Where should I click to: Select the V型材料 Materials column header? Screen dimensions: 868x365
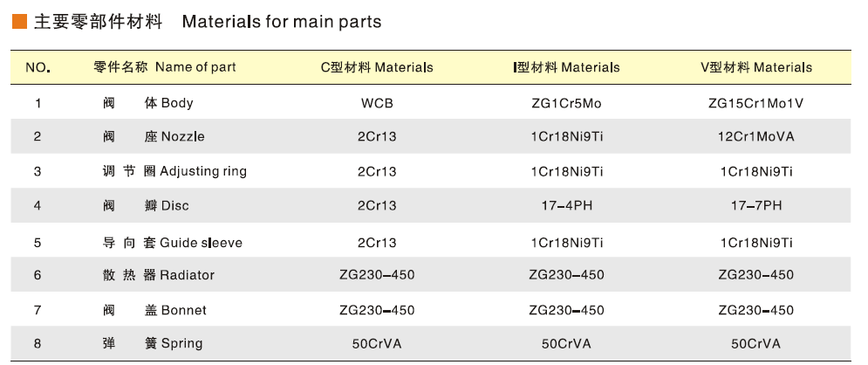pos(756,67)
